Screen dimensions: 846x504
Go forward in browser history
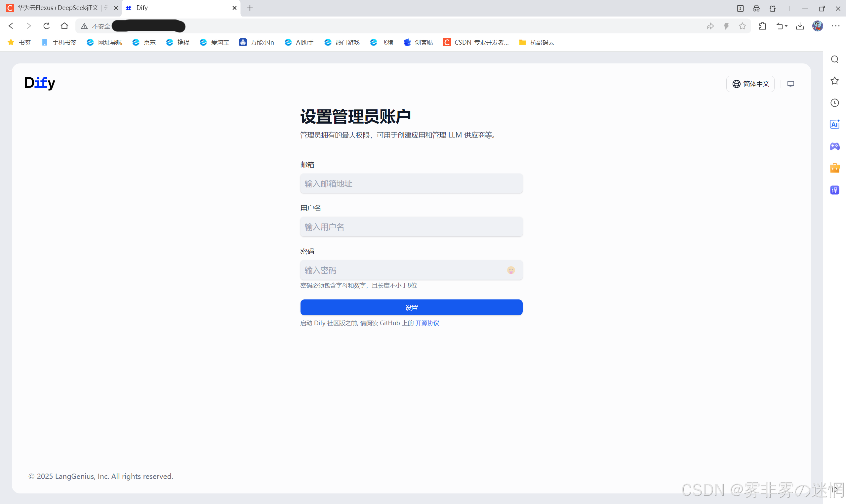coord(29,26)
